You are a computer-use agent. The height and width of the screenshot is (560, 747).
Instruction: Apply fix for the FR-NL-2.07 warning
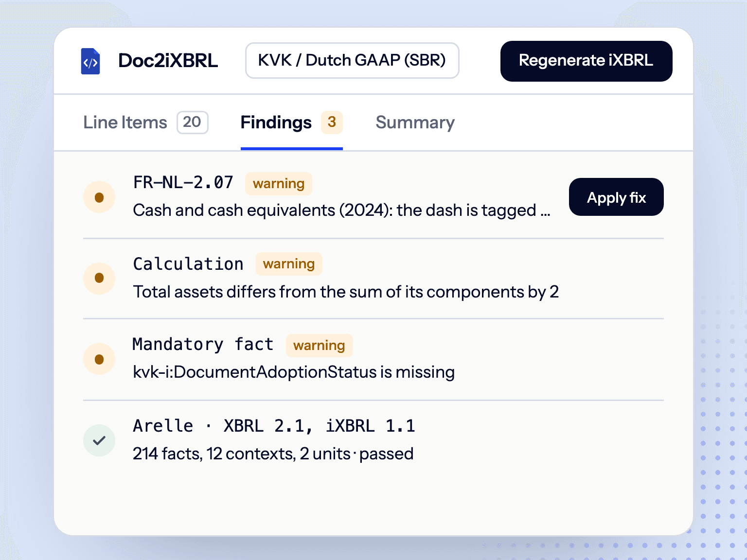616,197
